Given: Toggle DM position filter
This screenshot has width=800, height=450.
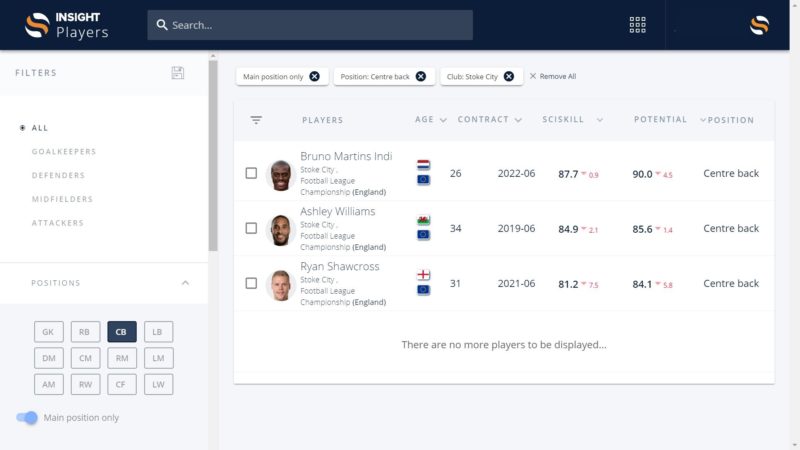Looking at the screenshot, I should [48, 358].
